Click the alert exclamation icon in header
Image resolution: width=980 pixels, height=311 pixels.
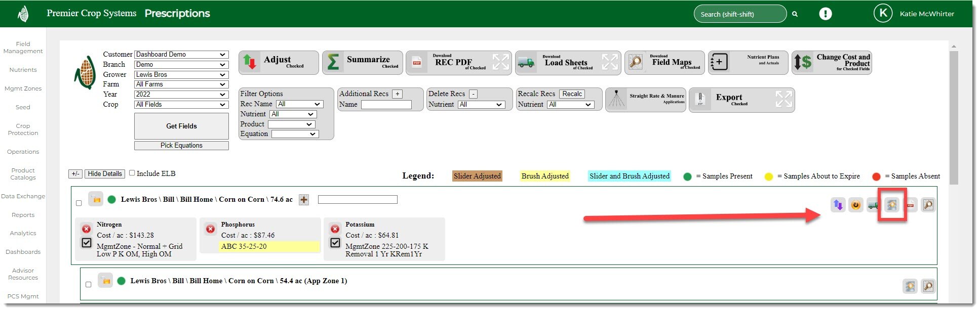[825, 14]
